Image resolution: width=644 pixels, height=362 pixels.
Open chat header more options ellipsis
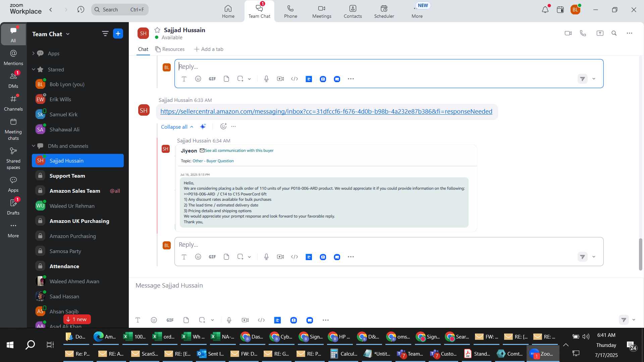630,33
